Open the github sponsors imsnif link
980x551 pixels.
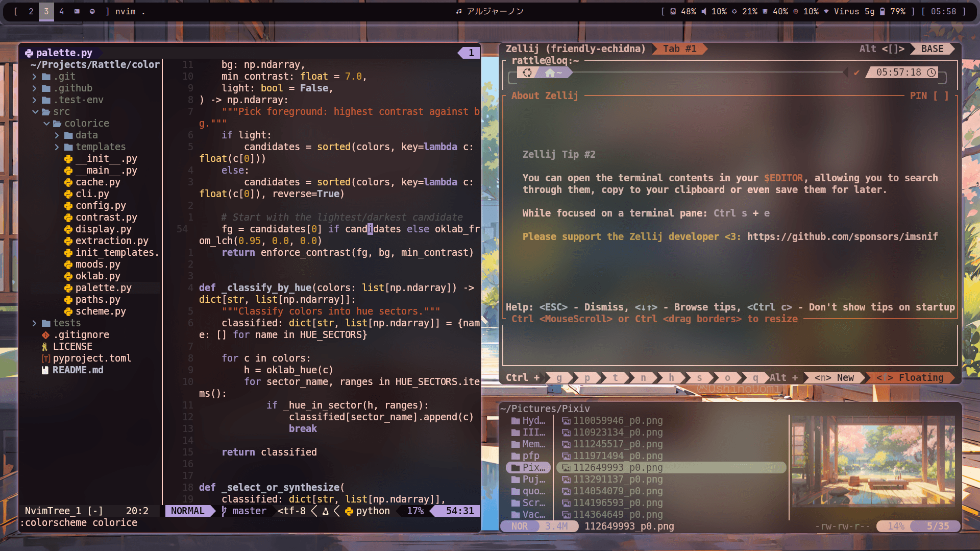click(x=842, y=236)
